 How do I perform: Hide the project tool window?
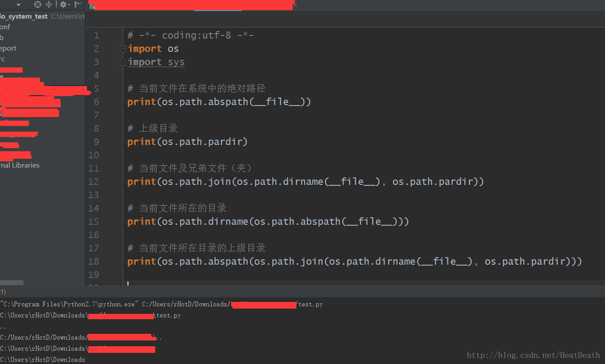point(78,4)
